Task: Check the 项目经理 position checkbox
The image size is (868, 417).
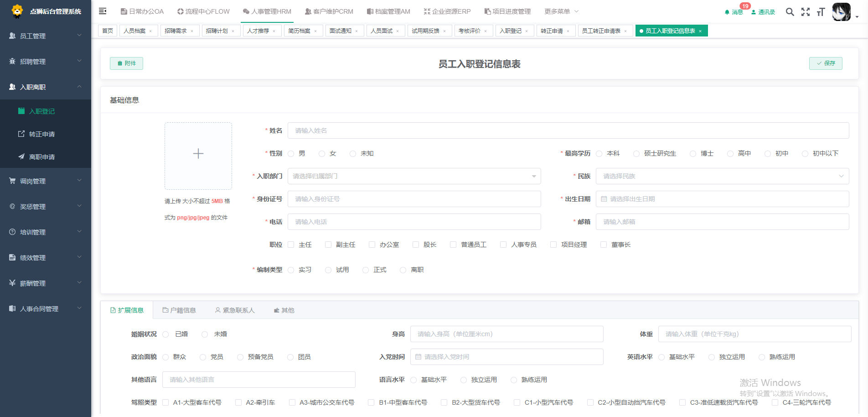Action: (x=553, y=245)
